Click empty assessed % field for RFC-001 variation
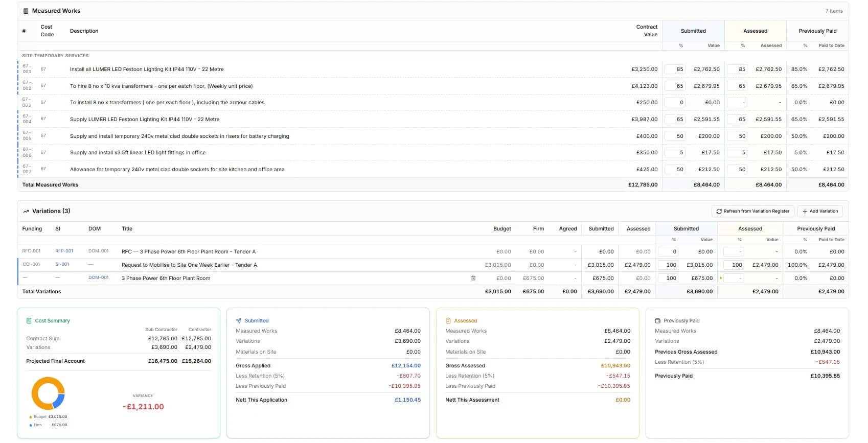 point(734,251)
